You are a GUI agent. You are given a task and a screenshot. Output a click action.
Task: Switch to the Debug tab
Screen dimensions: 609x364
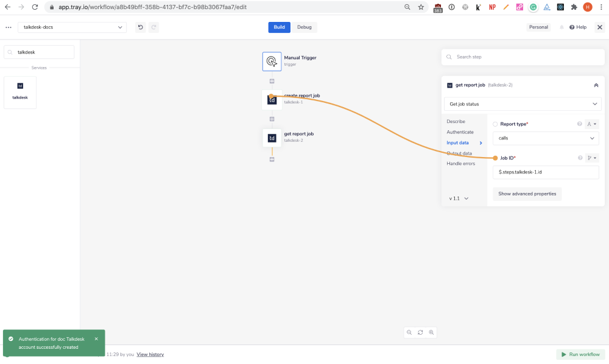pyautogui.click(x=304, y=27)
